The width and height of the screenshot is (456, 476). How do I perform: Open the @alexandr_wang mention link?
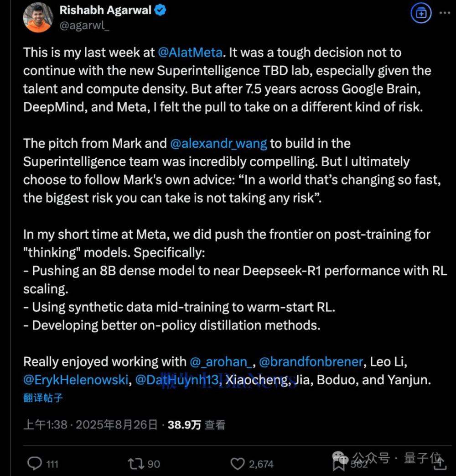click(218, 144)
